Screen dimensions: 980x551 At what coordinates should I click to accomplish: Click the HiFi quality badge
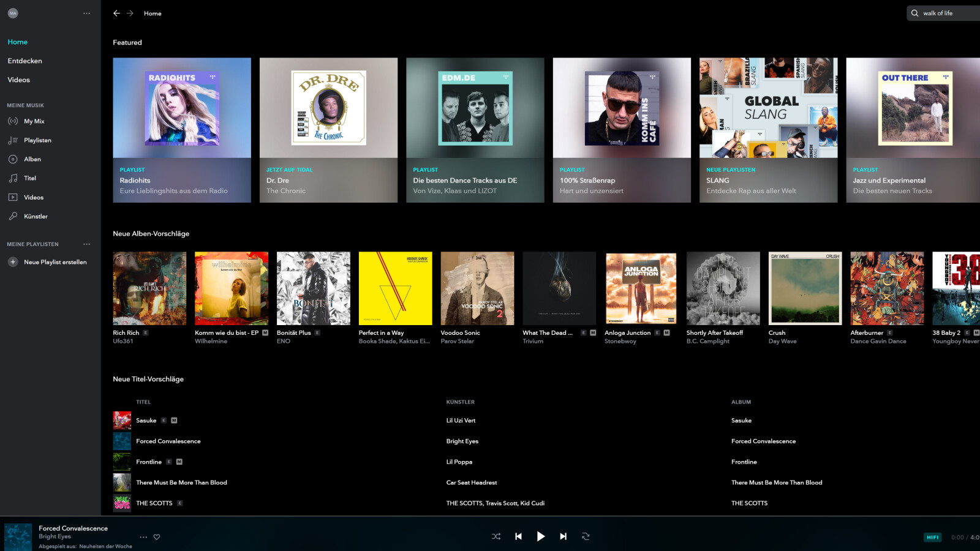(x=932, y=538)
